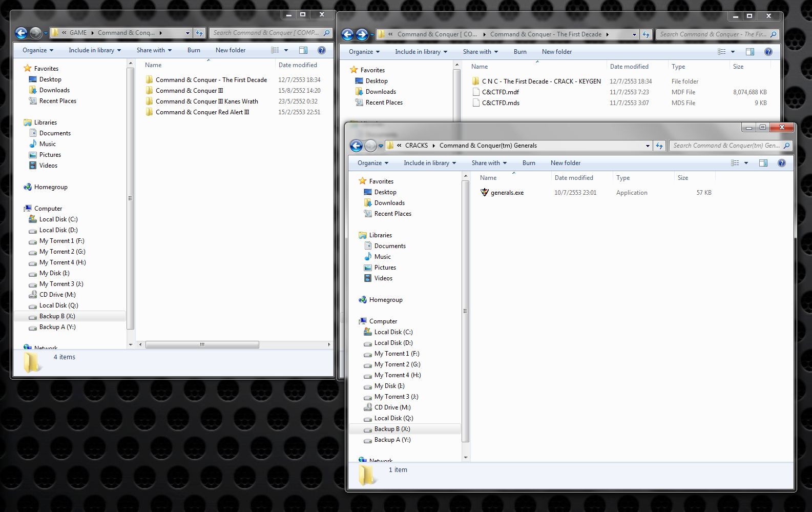The image size is (812, 512).
Task: Open view options dropdown in First Decade window
Action: [x=733, y=52]
